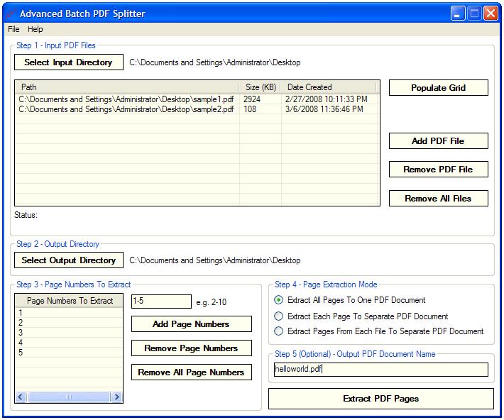Click Add PDF File button

438,140
